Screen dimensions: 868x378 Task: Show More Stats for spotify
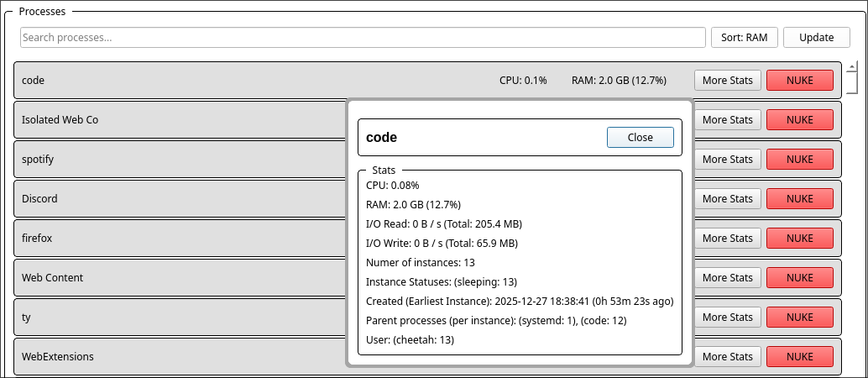[727, 160]
